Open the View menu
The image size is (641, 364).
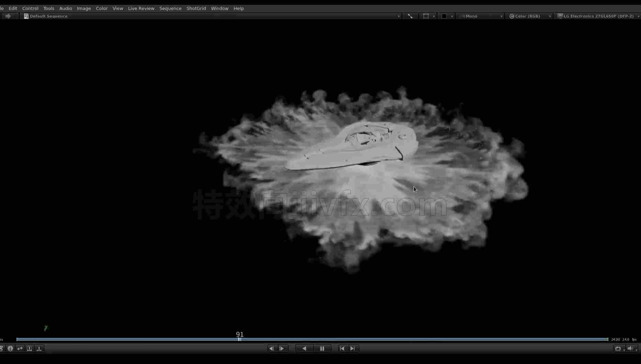pos(118,8)
